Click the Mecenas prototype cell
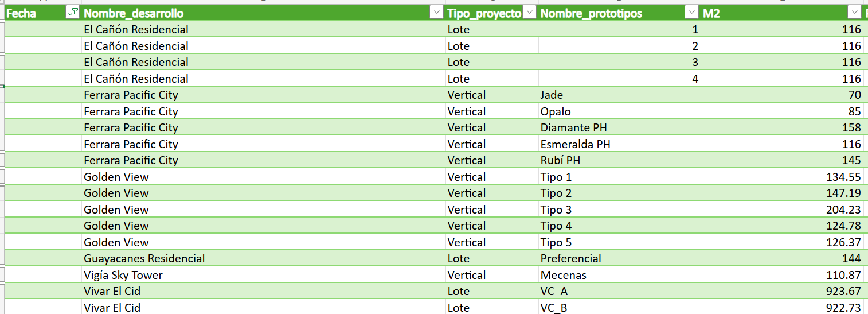The height and width of the screenshot is (314, 868). [x=563, y=276]
